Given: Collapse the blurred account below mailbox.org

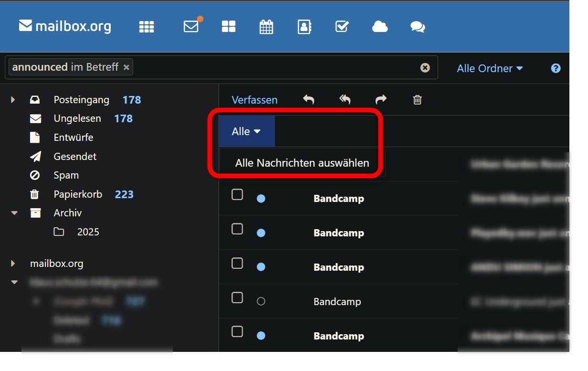Looking at the screenshot, I should [x=14, y=282].
